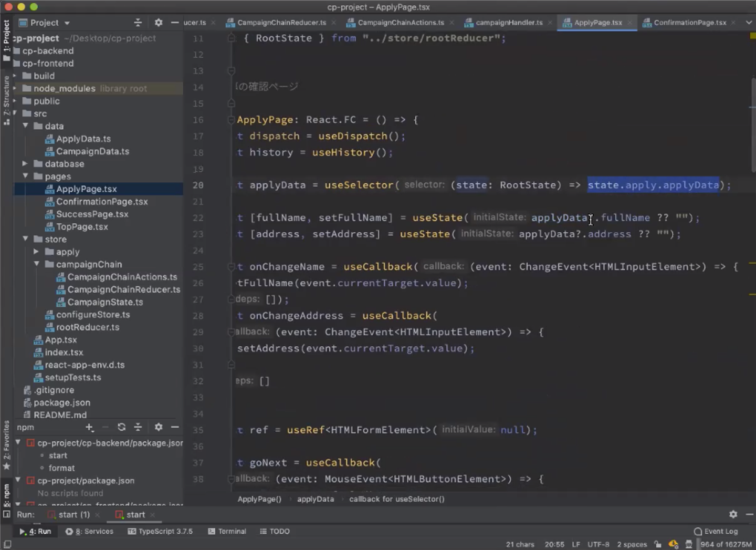756x550 pixels.
Task: Expand the database folder
Action: pos(25,164)
